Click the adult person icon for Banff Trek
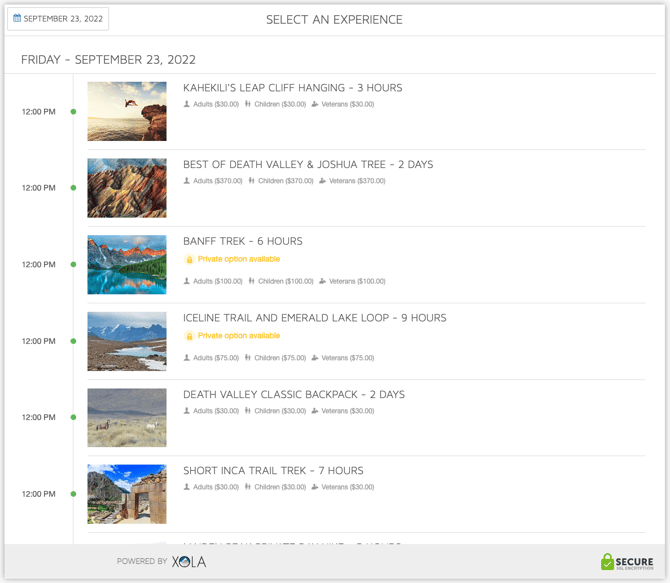670x583 pixels. point(187,281)
